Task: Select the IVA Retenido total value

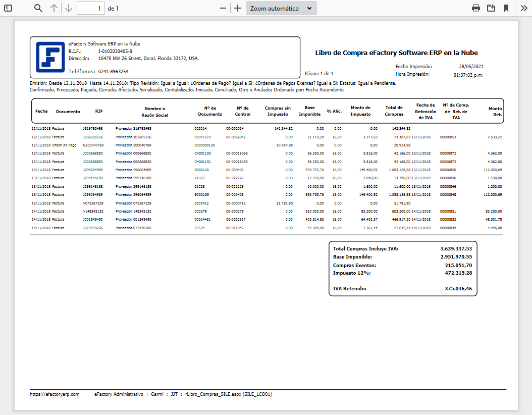Action: pyautogui.click(x=456, y=289)
